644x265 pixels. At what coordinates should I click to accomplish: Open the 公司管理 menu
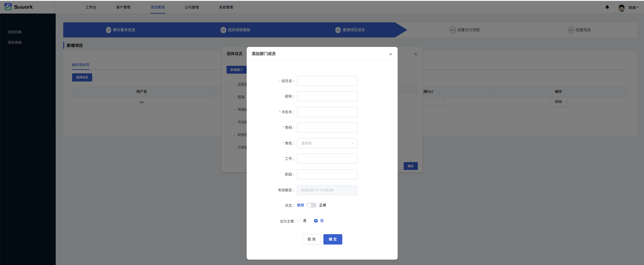point(192,7)
